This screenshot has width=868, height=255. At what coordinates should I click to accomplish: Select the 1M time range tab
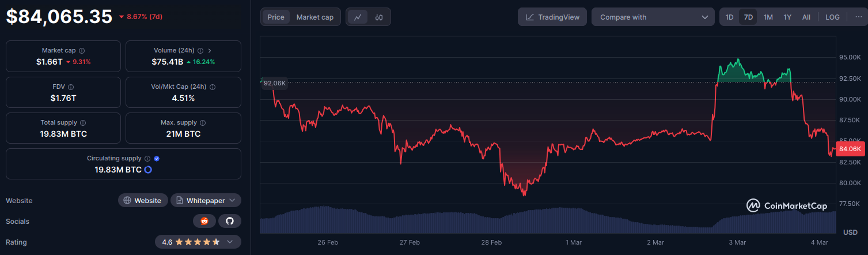(768, 17)
